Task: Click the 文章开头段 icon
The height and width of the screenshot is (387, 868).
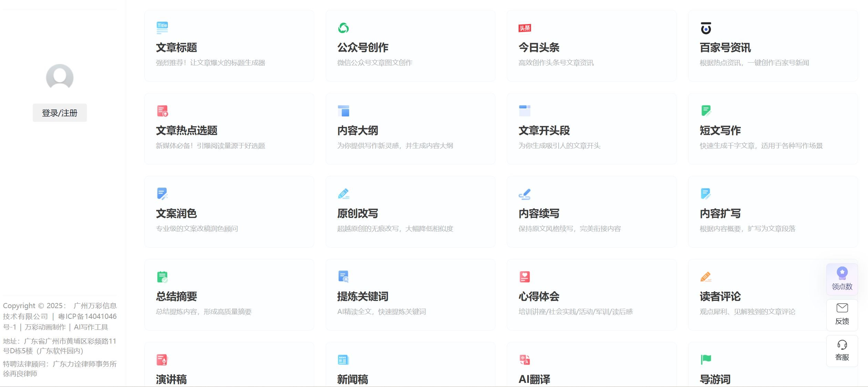Action: point(525,111)
